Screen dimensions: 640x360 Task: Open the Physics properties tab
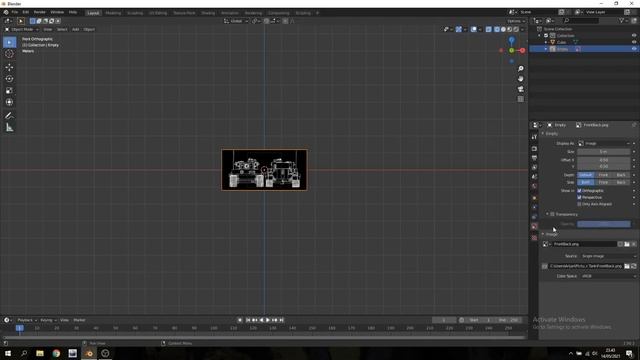coord(534,207)
